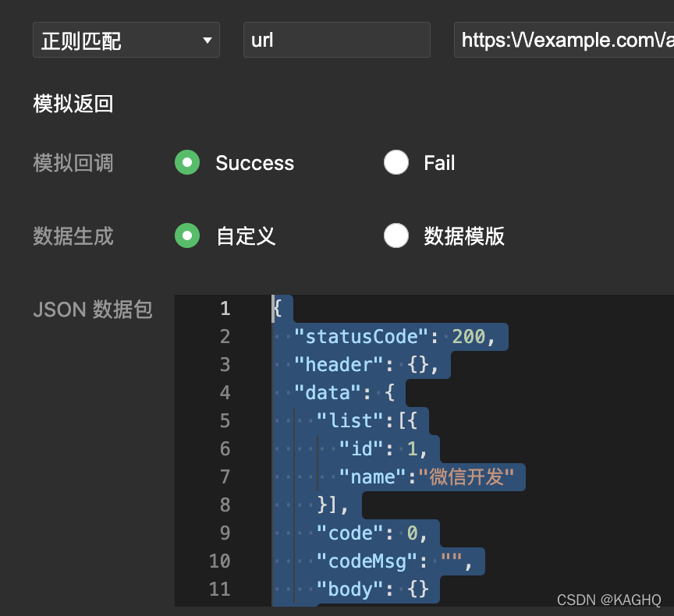
Task: Select the Success mock callback option
Action: pos(187,162)
